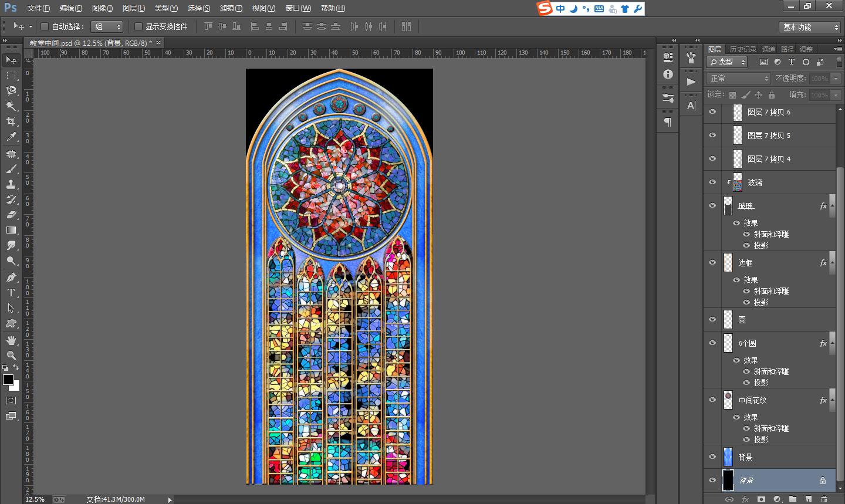Switch to the 通道 tab
Viewport: 845px width, 504px height.
click(x=769, y=49)
